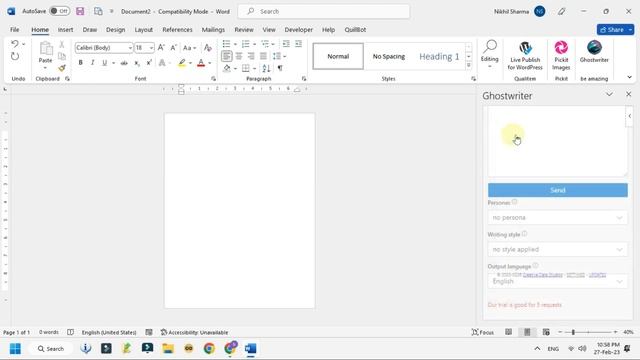Expand Output language dropdown English
The image size is (640, 360).
pyautogui.click(x=558, y=281)
